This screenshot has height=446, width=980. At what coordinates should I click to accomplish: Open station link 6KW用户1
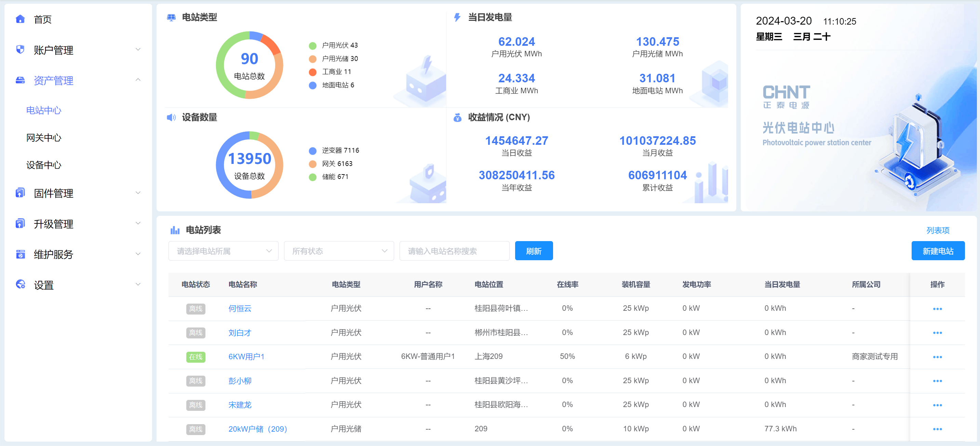(246, 357)
